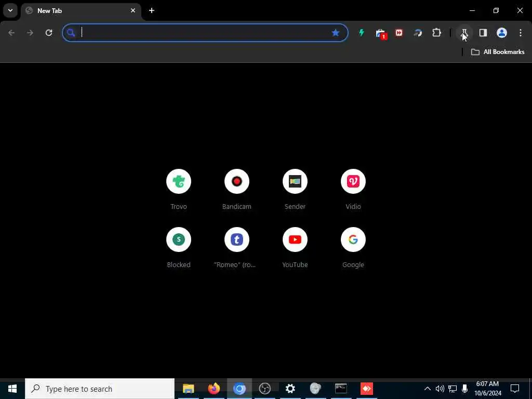Screen dimensions: 532x399
Task: Reload the current page
Action: pos(49,33)
